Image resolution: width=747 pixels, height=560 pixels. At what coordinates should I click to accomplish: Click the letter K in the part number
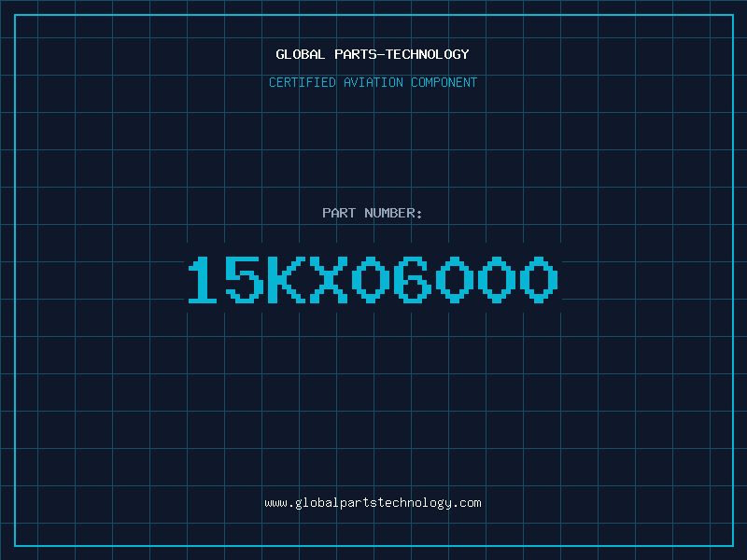pyautogui.click(x=287, y=279)
